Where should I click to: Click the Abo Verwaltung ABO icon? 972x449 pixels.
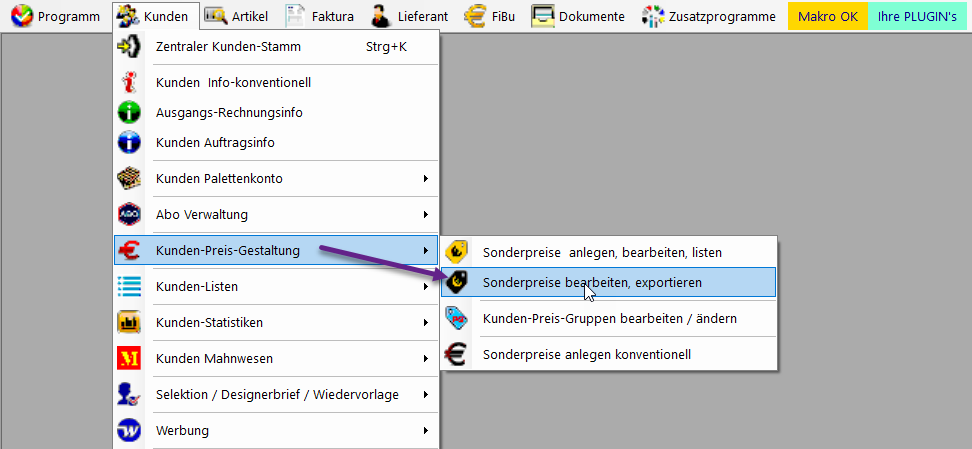tap(129, 215)
